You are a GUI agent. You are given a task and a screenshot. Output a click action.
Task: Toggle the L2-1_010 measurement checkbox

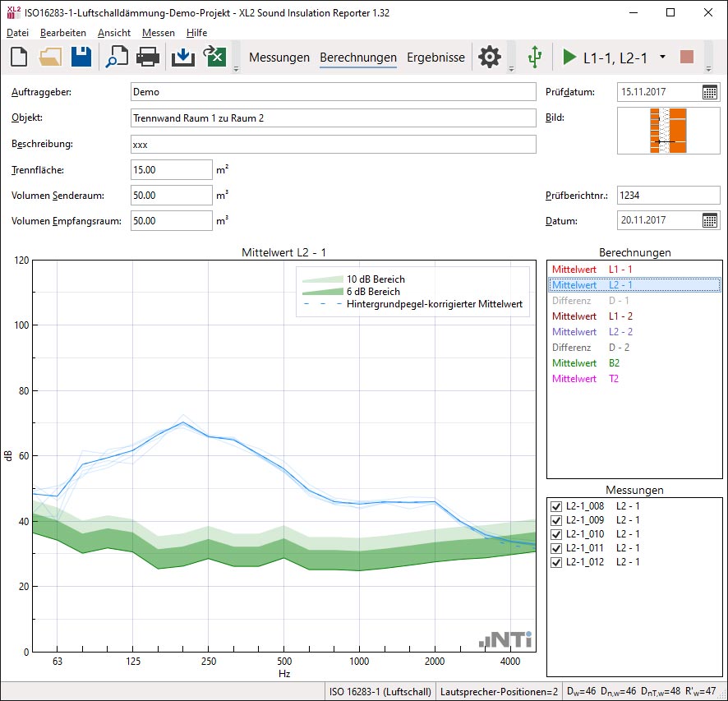[x=556, y=534]
